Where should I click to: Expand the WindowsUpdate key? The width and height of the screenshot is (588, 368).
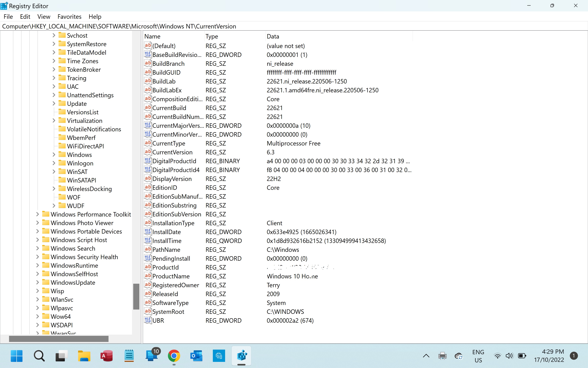(x=37, y=282)
